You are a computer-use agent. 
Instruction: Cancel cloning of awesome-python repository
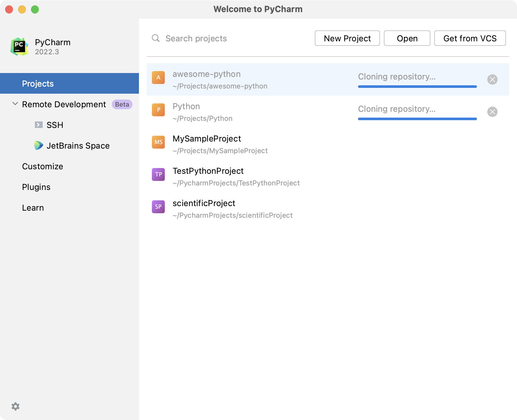pyautogui.click(x=492, y=79)
